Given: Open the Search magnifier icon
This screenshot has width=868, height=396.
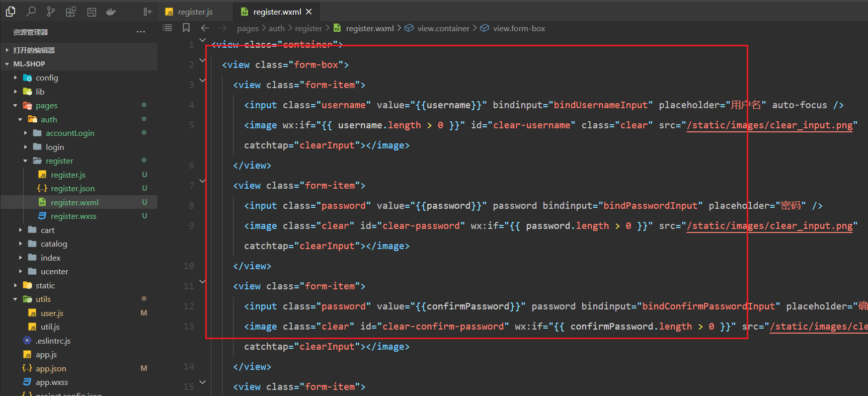Looking at the screenshot, I should [x=31, y=11].
